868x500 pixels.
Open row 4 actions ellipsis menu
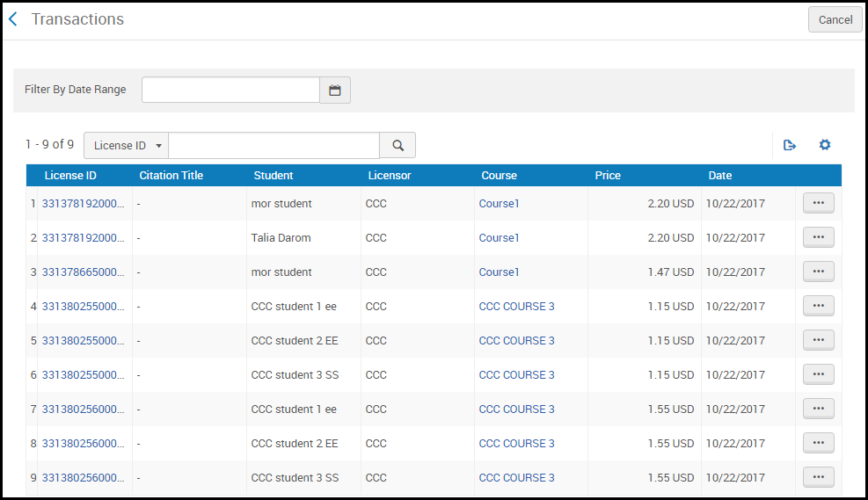tap(819, 306)
